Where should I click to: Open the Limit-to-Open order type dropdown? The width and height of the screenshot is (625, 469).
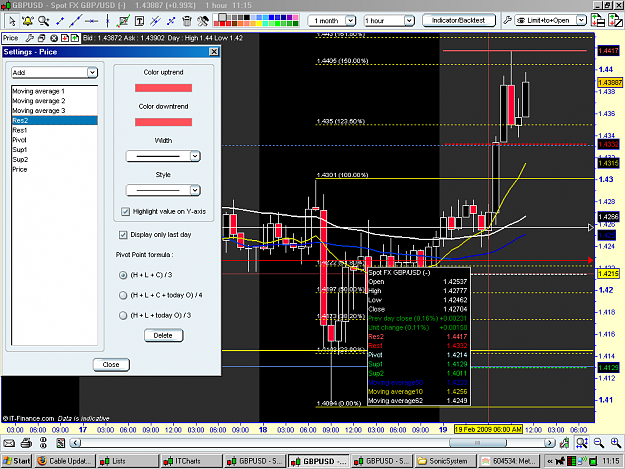[550, 20]
